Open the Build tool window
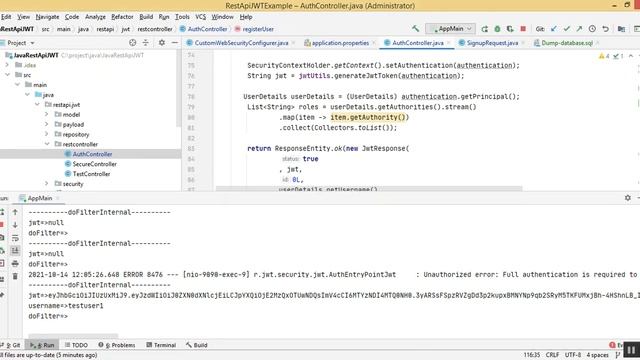This screenshot has height=360, width=640. point(197,345)
